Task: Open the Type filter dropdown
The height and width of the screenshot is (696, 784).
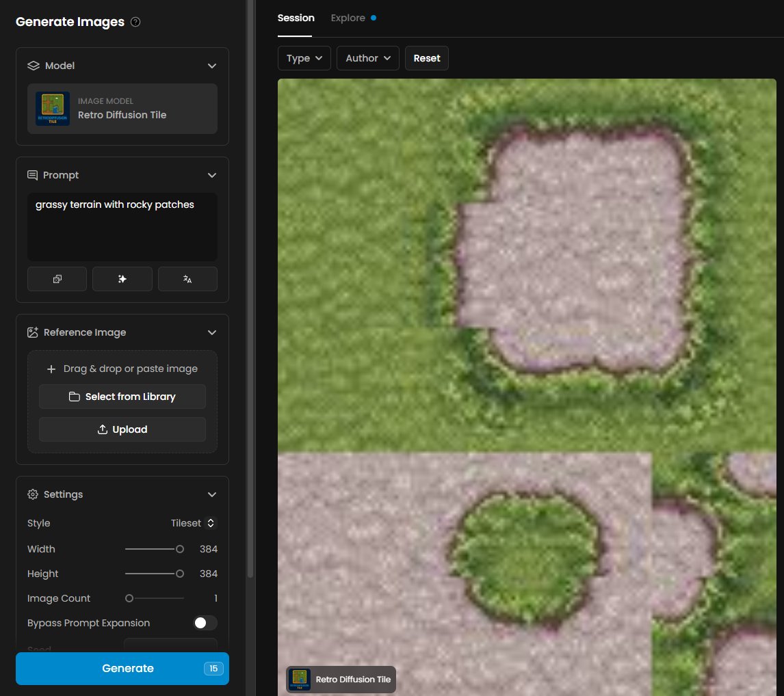Action: pos(304,58)
